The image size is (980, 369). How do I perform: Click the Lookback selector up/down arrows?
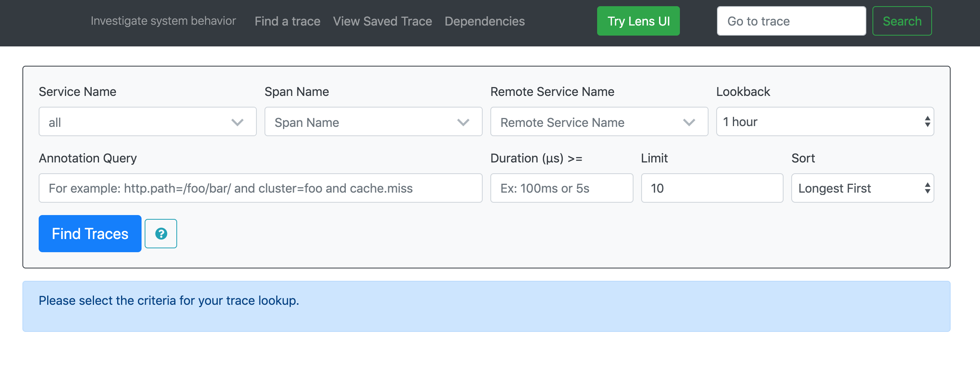tap(927, 121)
